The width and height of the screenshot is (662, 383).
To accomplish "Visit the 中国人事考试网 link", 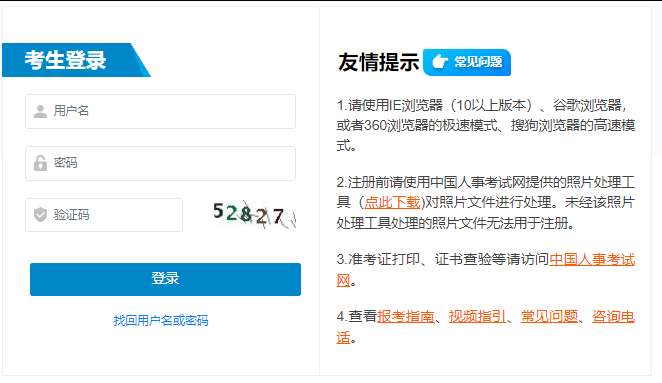I will click(x=592, y=259).
